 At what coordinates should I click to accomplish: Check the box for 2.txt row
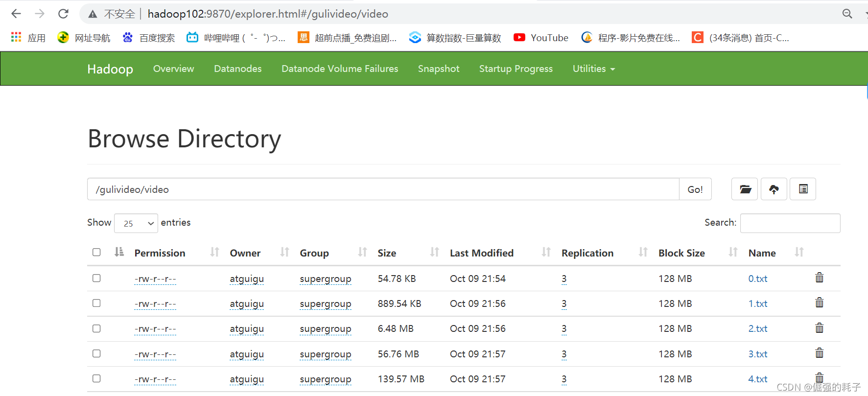pyautogui.click(x=96, y=328)
